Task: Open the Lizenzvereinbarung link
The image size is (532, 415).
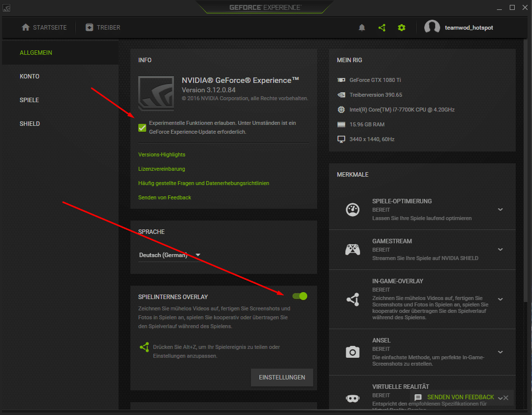Action: point(162,169)
